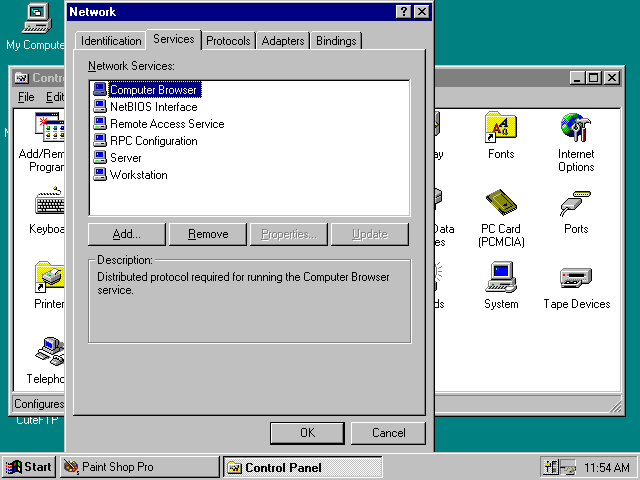
Task: Select the Server service icon
Action: (100, 158)
